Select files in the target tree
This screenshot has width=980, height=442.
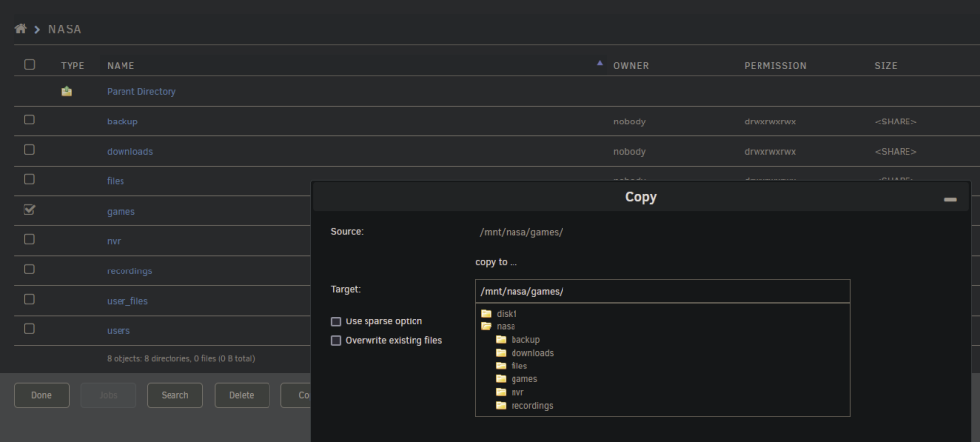click(518, 366)
